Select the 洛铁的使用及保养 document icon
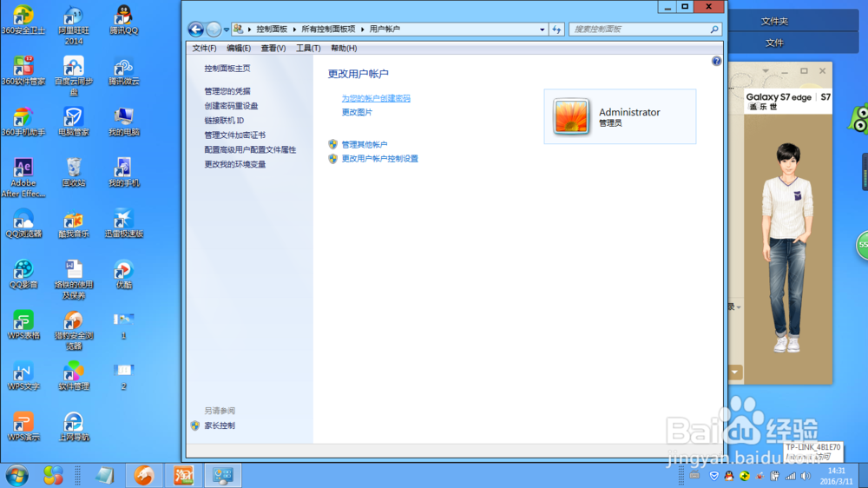Image resolution: width=868 pixels, height=488 pixels. (74, 280)
